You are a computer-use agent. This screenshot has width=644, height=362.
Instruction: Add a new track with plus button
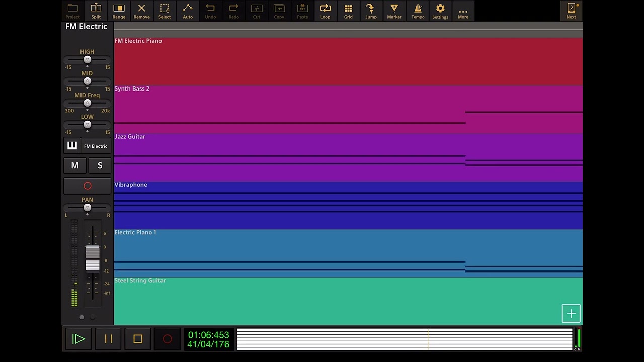[571, 314]
